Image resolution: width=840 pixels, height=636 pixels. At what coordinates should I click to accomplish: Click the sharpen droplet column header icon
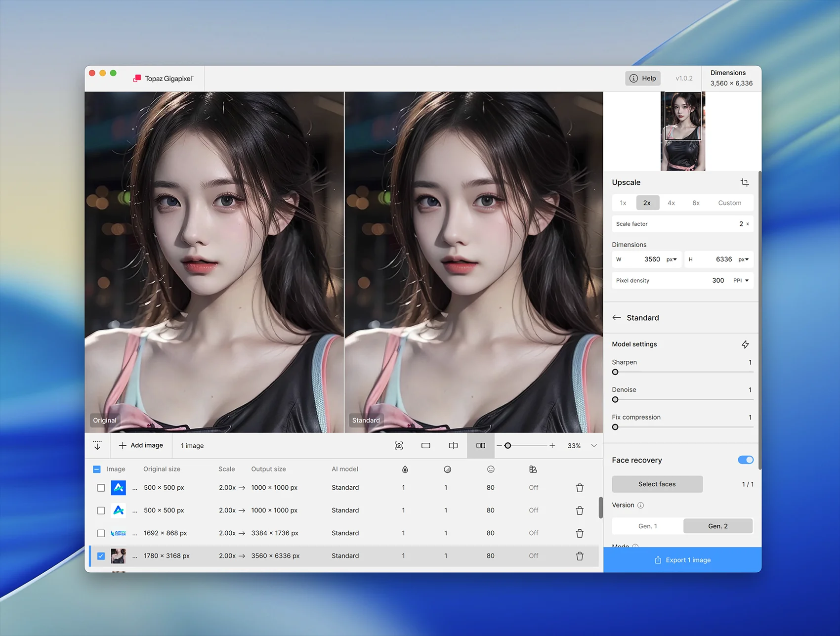(x=405, y=469)
